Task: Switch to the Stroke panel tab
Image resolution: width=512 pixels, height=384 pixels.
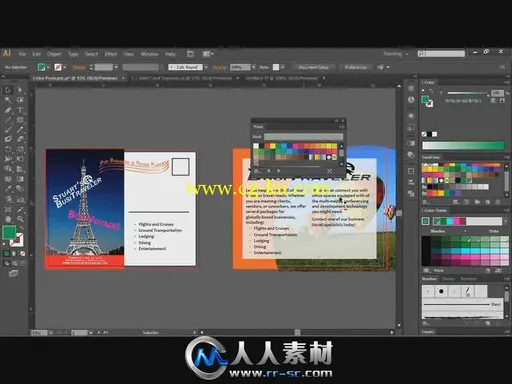Action: click(x=448, y=279)
